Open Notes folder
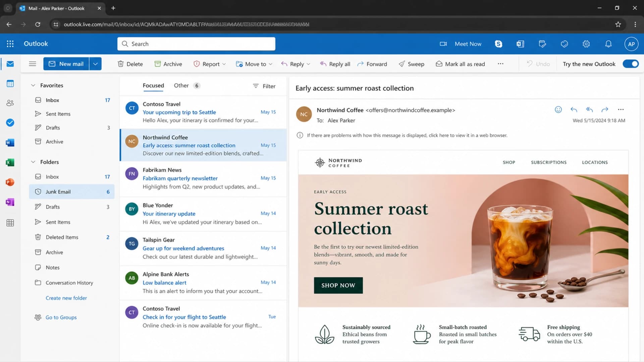Screen dimensions: 644x362 click(72, 267)
